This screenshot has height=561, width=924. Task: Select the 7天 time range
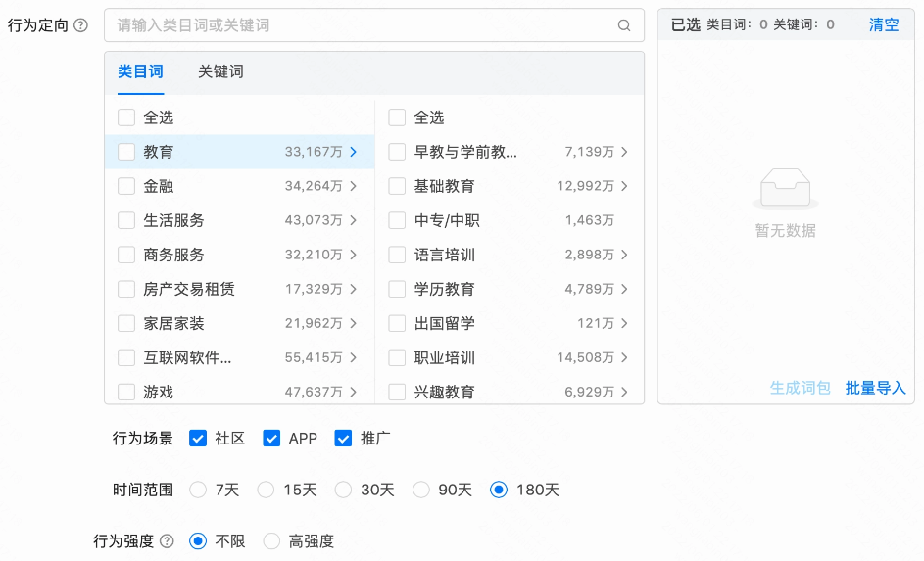pos(198,490)
